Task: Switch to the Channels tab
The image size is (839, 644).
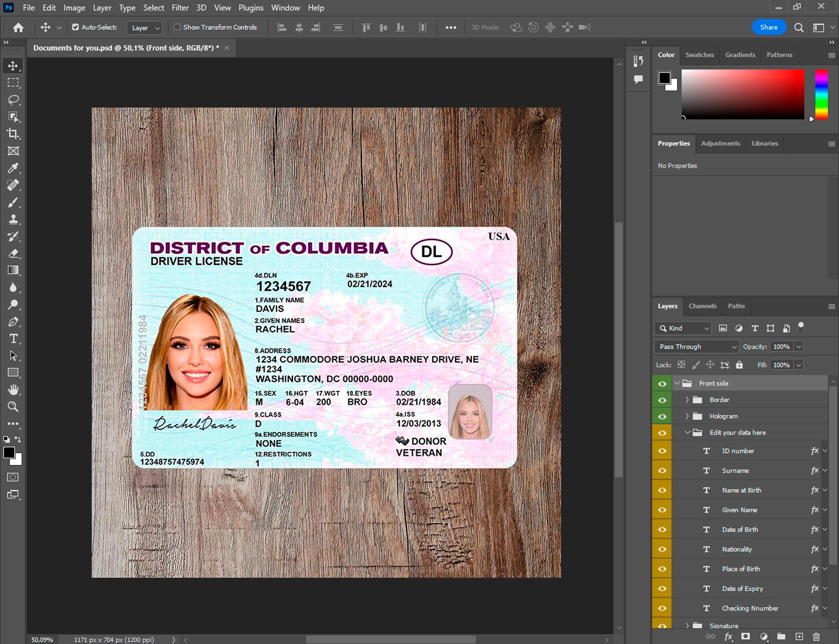Action: pos(702,306)
